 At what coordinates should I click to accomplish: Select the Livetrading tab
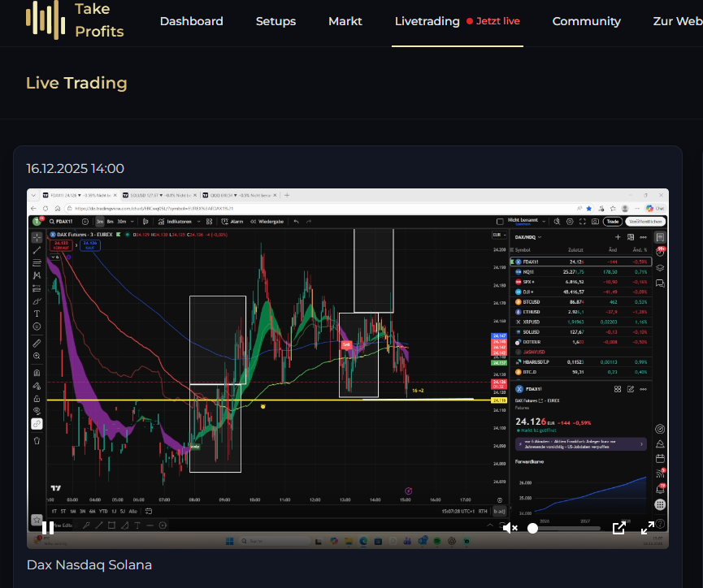pyautogui.click(x=427, y=21)
